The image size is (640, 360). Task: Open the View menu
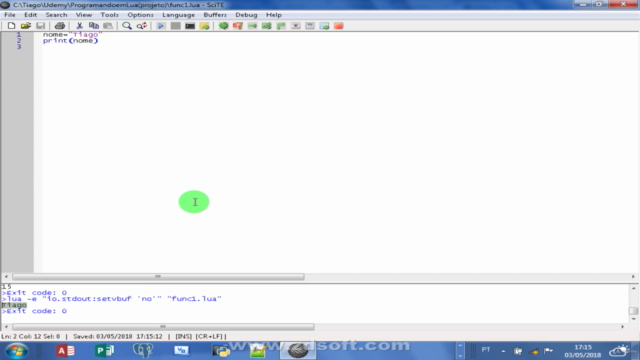[x=84, y=15]
